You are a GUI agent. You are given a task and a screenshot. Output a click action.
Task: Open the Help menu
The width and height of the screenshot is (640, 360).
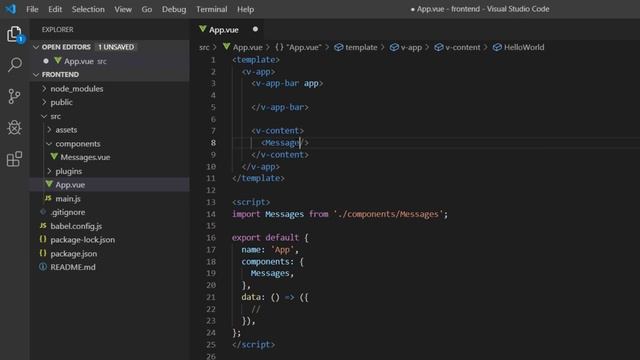coord(245,9)
